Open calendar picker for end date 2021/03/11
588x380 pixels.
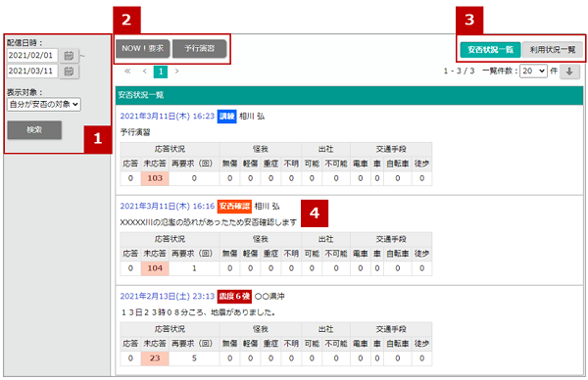[69, 71]
